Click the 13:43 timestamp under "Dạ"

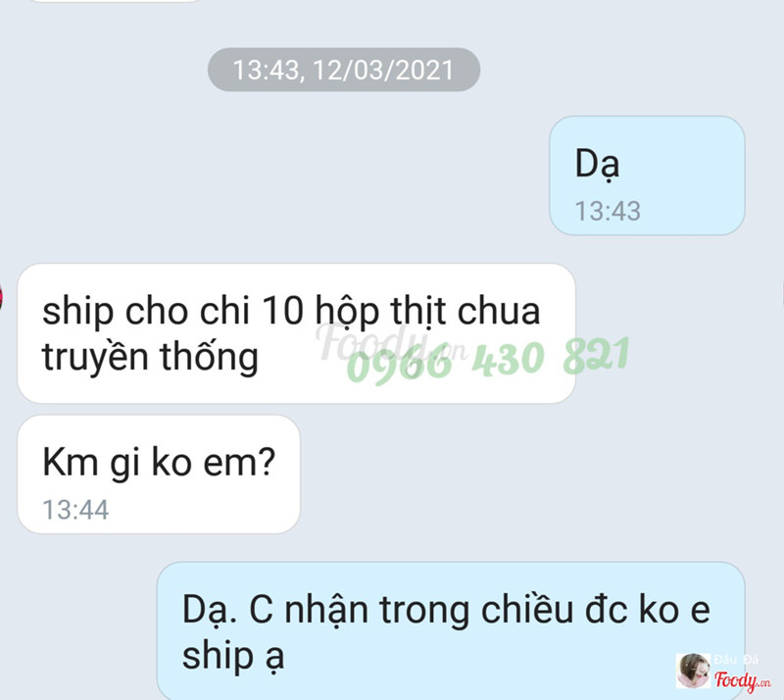(x=608, y=211)
